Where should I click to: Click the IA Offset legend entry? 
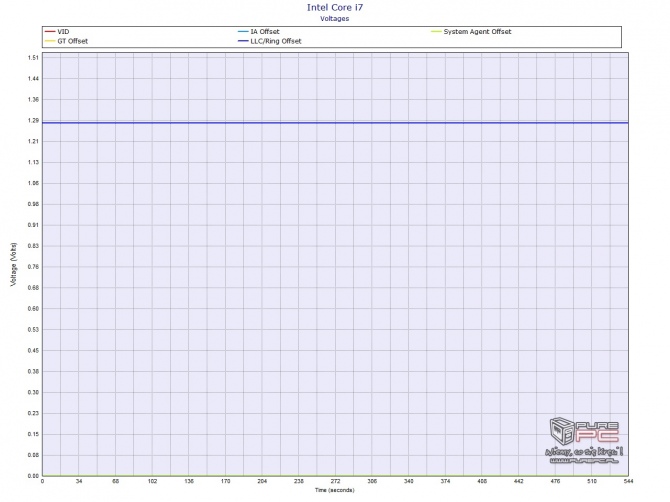tap(259, 32)
